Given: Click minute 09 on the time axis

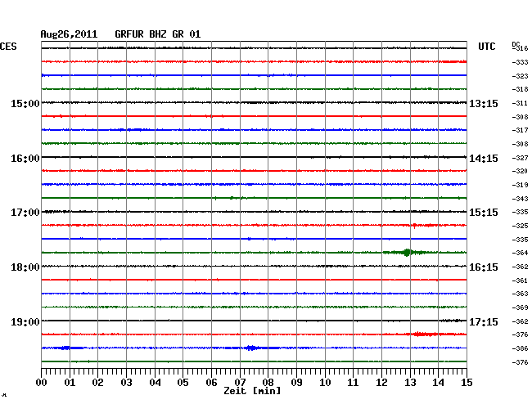Looking at the screenshot, I should (x=296, y=383).
